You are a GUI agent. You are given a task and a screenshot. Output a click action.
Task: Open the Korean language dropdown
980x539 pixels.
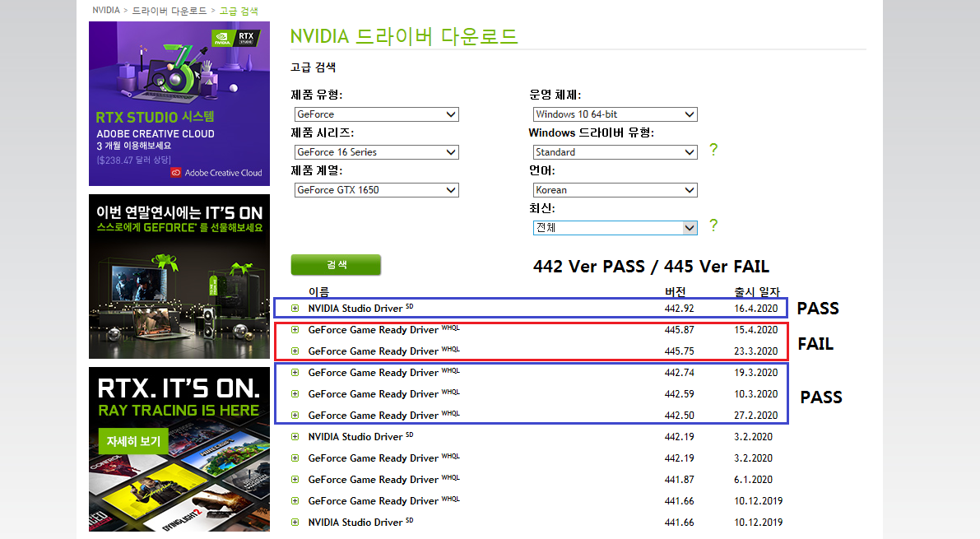coord(615,190)
